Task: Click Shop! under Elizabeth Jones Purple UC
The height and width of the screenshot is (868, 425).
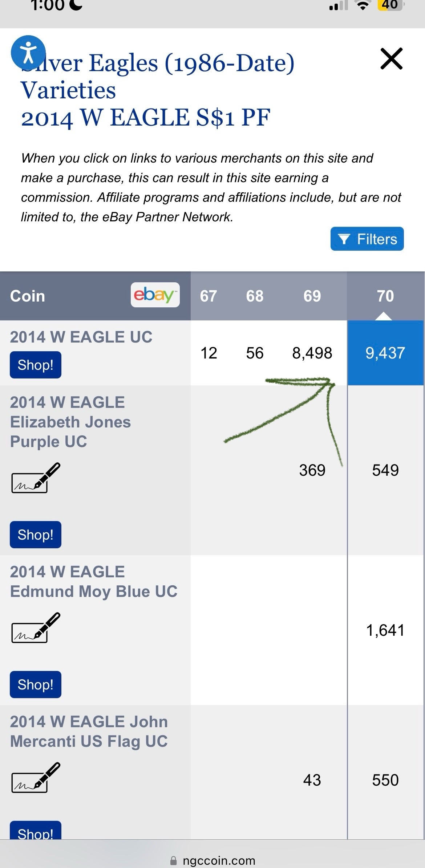Action: pos(35,535)
